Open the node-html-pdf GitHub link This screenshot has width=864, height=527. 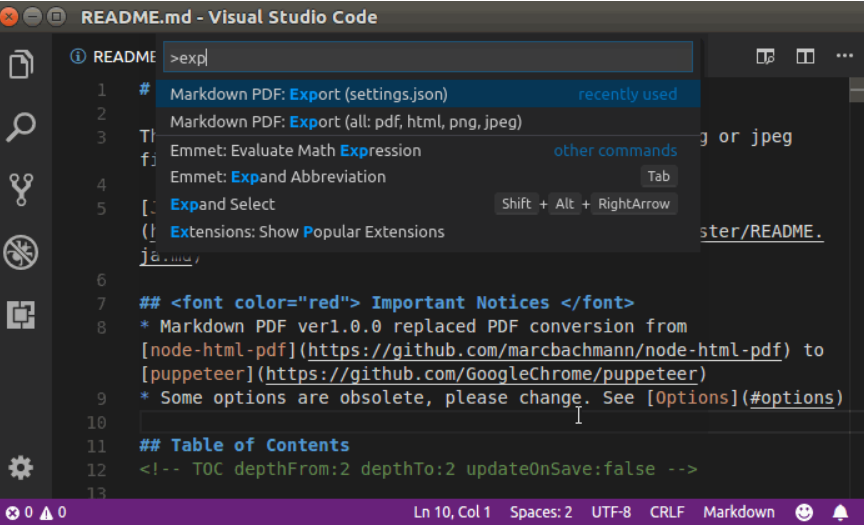click(544, 350)
